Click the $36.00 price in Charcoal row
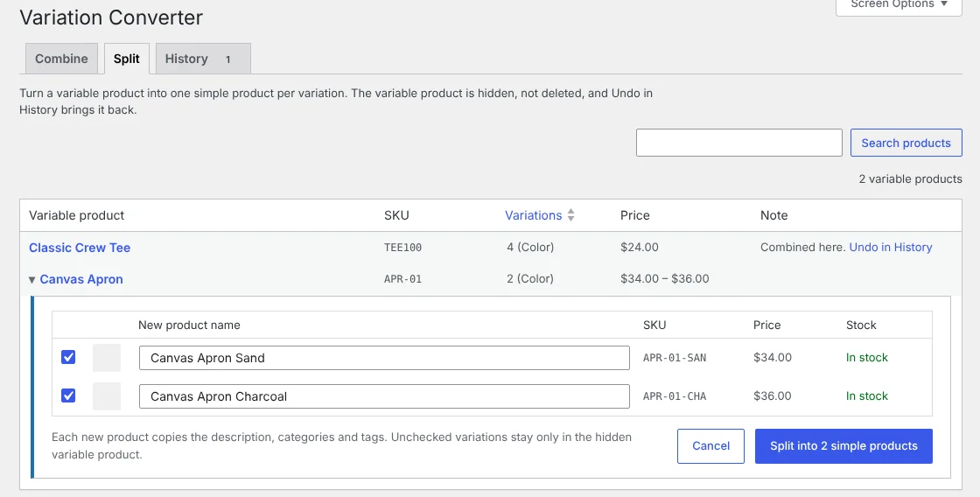 pos(773,395)
